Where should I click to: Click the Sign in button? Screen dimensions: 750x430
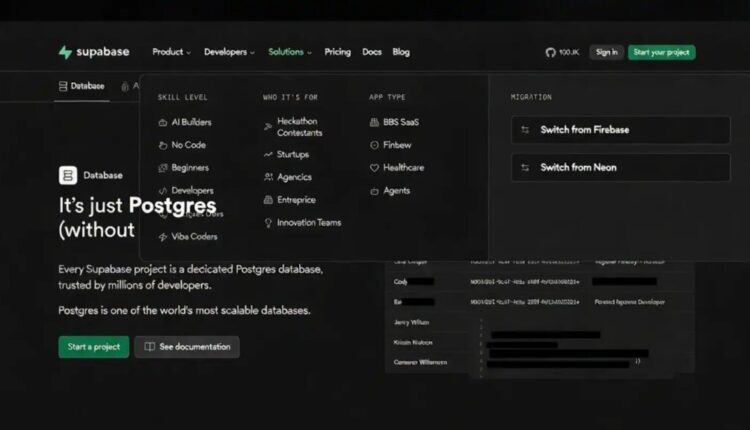606,52
